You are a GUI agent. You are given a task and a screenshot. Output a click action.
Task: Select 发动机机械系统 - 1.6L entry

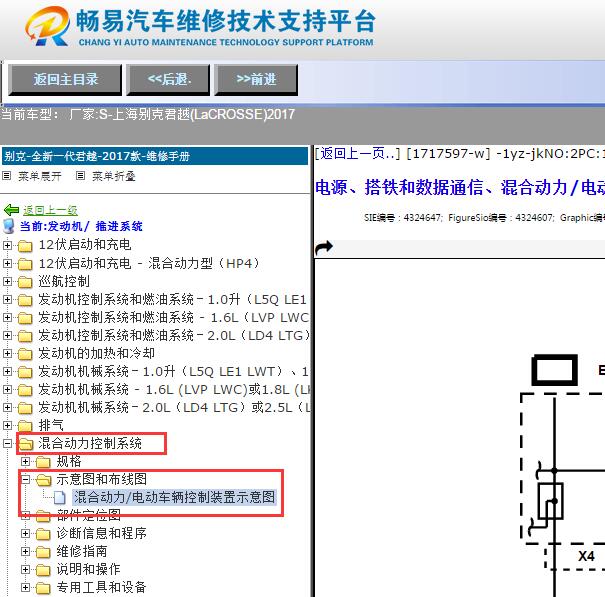click(174, 389)
